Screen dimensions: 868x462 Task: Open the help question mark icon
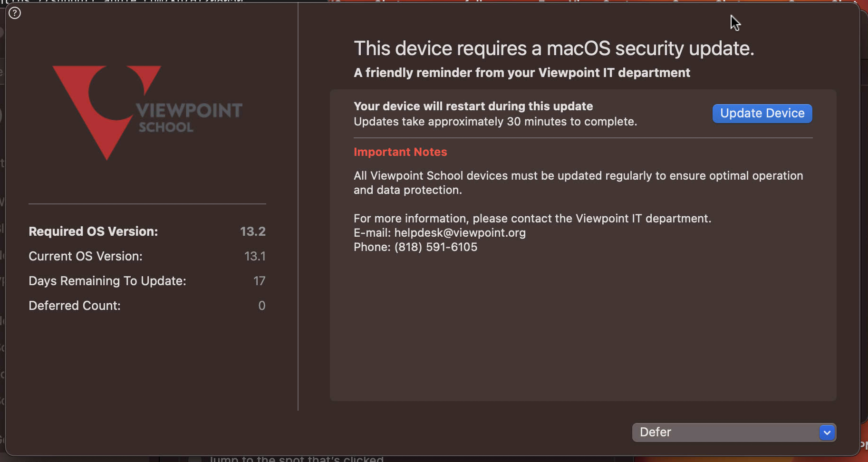pos(15,13)
